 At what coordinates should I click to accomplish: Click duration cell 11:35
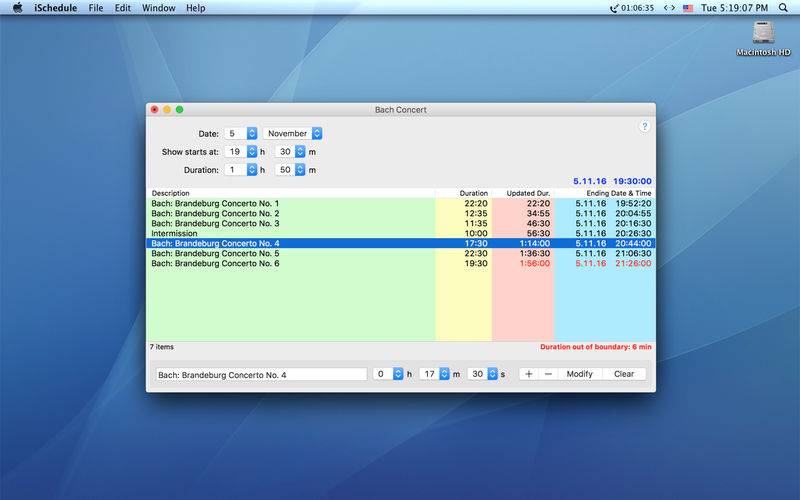pyautogui.click(x=476, y=223)
